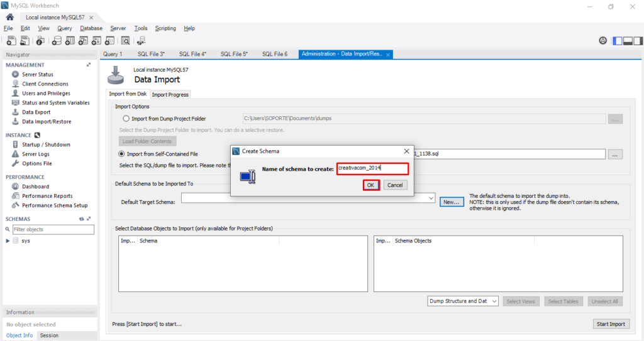Open the preferences gear icon
Image resolution: width=644 pixels, height=341 pixels.
[x=602, y=41]
